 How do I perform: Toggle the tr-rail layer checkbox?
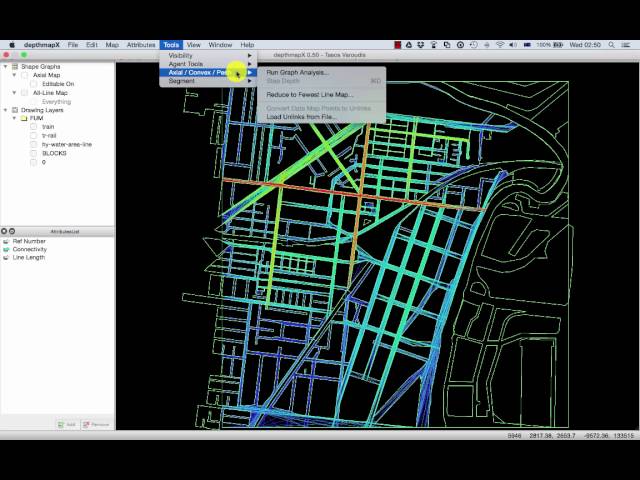33,136
